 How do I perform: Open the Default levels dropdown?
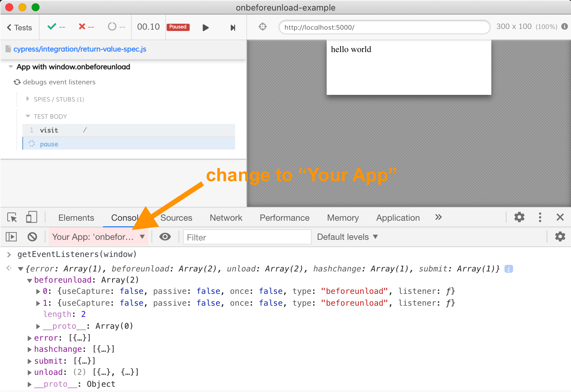tap(347, 237)
